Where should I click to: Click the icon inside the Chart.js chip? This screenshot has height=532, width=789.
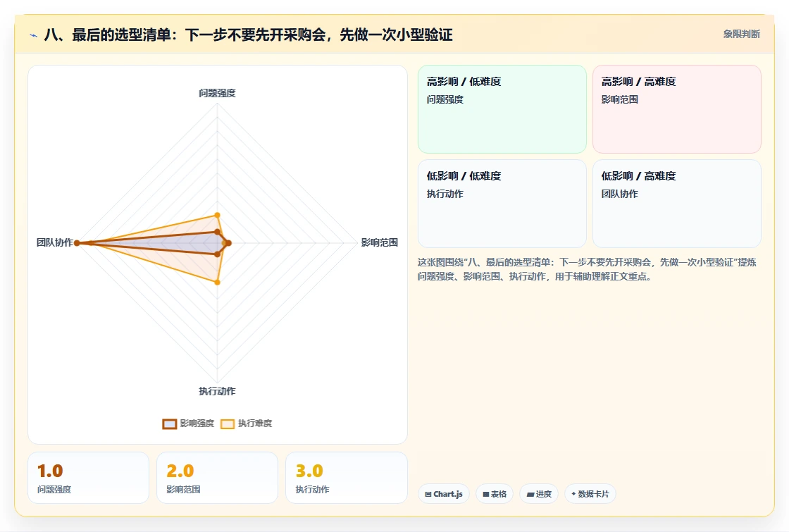coord(428,495)
